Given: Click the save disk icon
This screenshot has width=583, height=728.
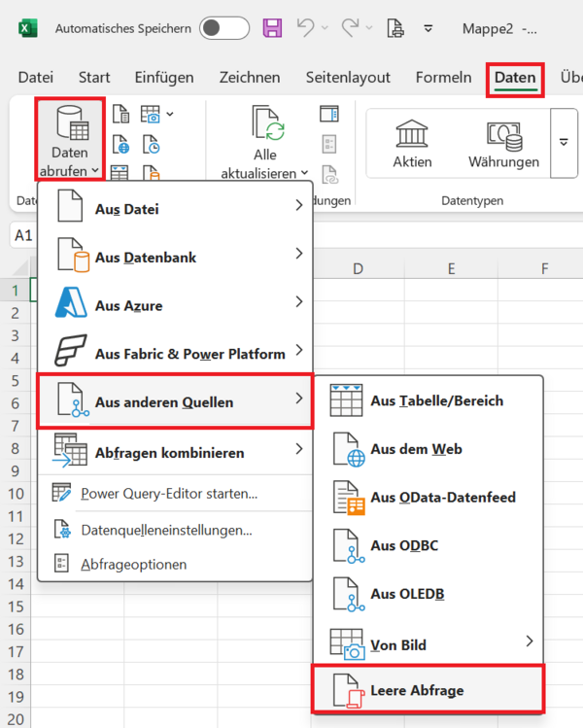Looking at the screenshot, I should coord(273,28).
